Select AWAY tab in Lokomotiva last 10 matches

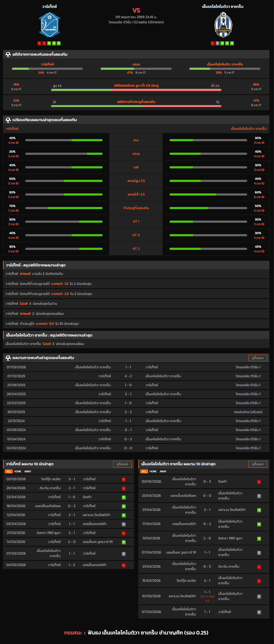coord(163,472)
